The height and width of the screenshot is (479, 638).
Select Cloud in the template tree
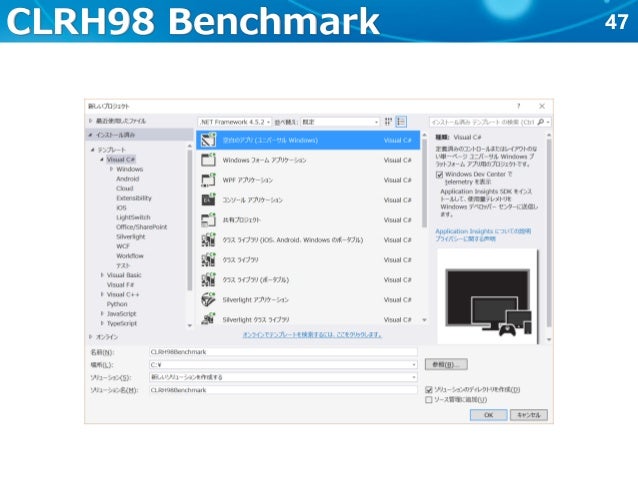(x=125, y=188)
